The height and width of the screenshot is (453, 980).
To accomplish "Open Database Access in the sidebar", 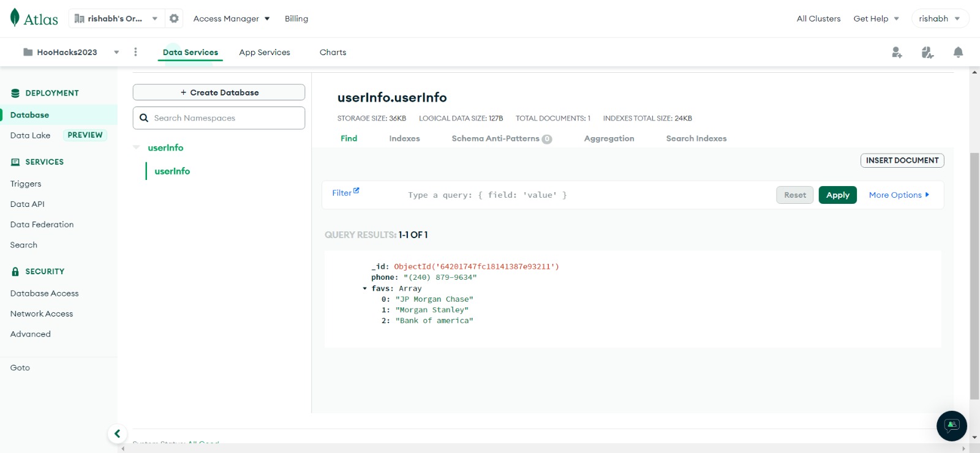I will (x=45, y=293).
